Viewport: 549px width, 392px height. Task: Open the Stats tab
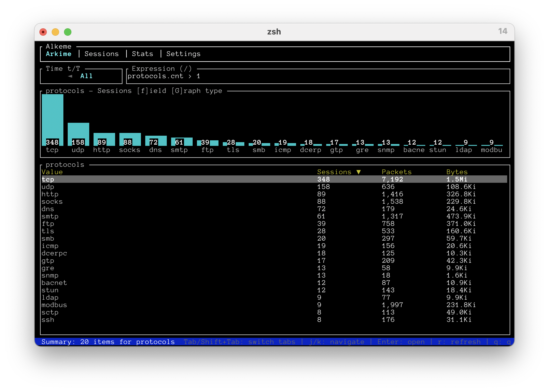coord(142,54)
